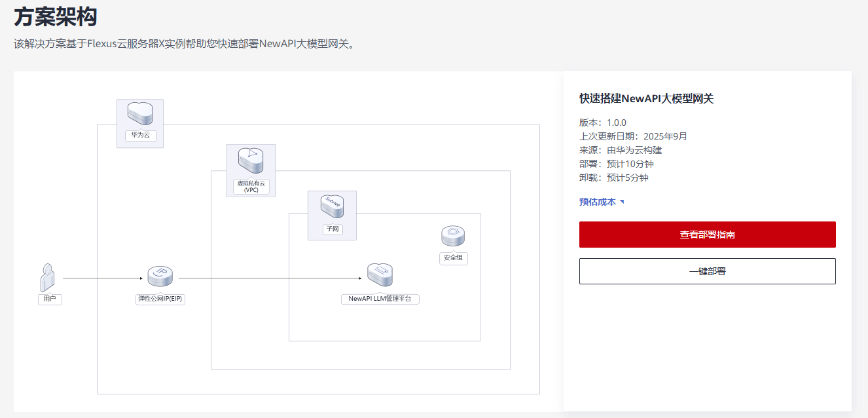Screen dimensions: 868x418
Task: Select the VPC (虚拟私有云) cloud icon
Action: click(x=250, y=160)
